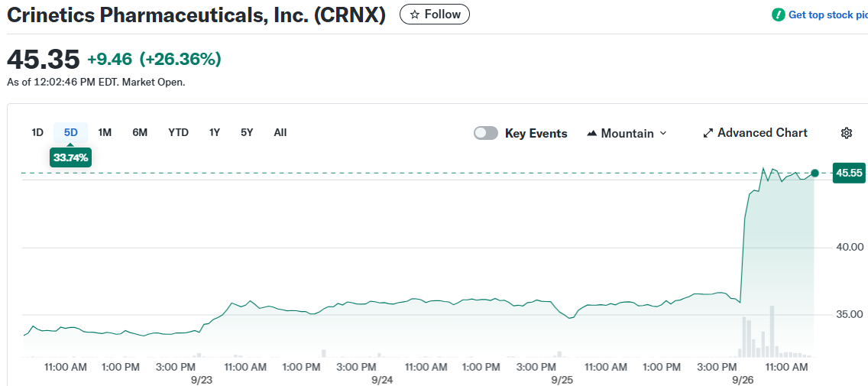868x386 pixels.
Task: Click the end-of-line price marker dot
Action: tap(815, 174)
